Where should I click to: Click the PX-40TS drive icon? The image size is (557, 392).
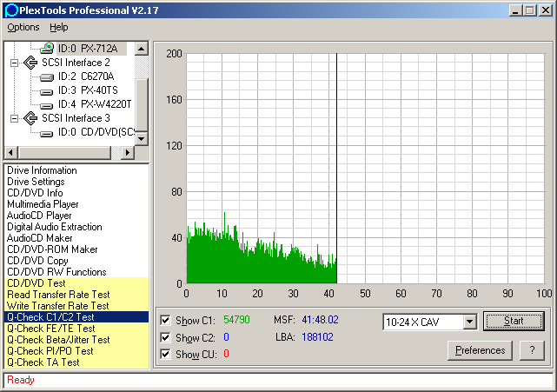pyautogui.click(x=47, y=91)
